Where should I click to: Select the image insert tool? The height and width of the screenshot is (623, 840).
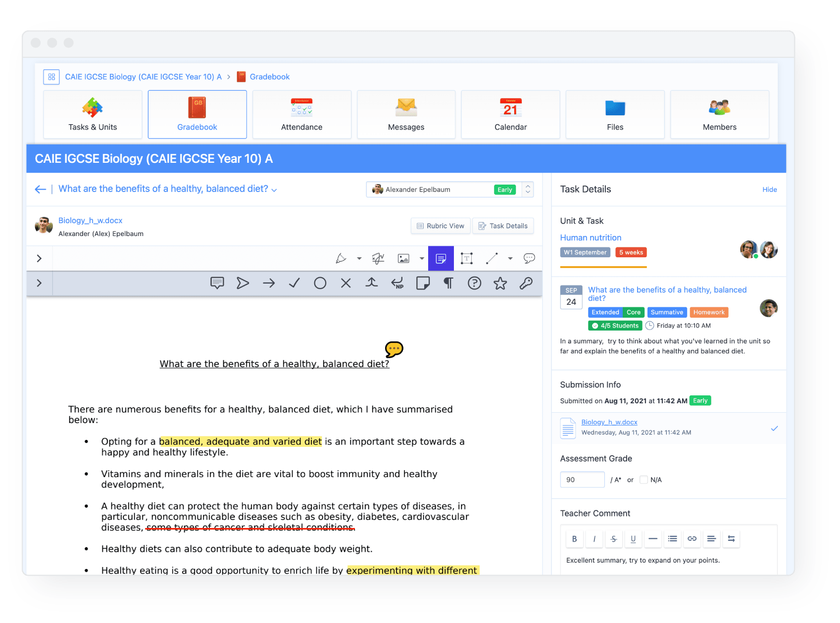tap(404, 258)
